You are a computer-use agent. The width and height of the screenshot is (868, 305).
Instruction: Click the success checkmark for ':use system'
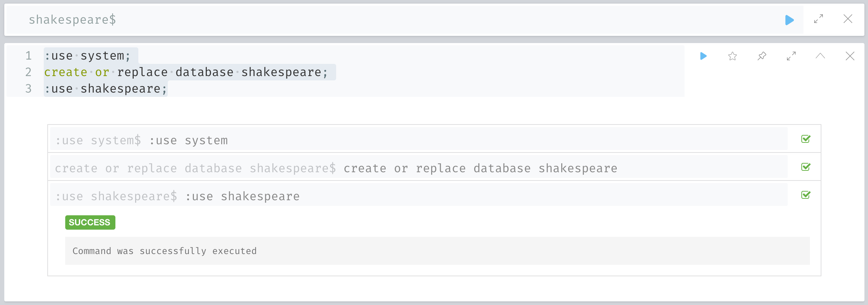coord(806,139)
